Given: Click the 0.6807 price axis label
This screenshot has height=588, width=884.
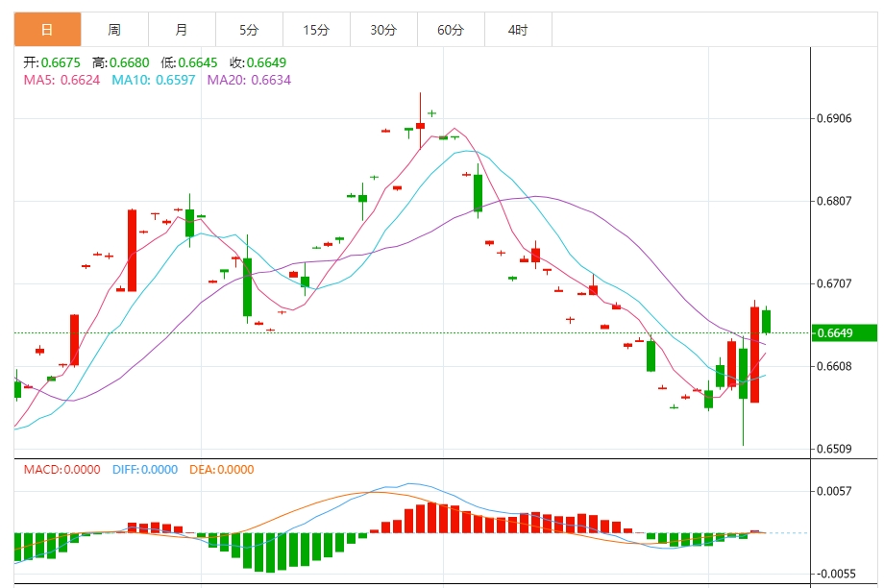Looking at the screenshot, I should [x=834, y=201].
